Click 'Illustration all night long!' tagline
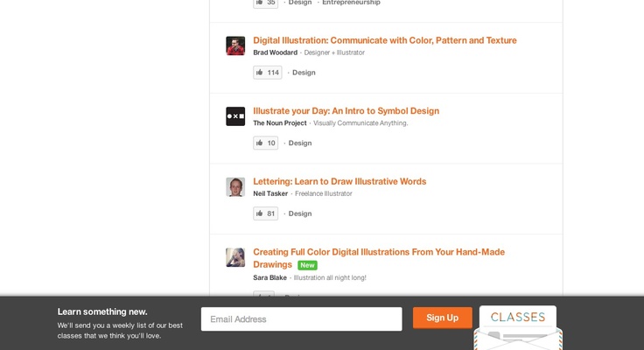This screenshot has width=644, height=350. pos(330,277)
